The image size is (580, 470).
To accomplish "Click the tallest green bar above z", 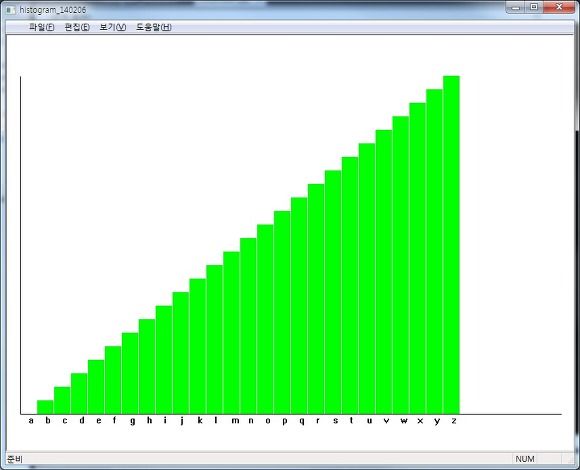I will [451, 245].
